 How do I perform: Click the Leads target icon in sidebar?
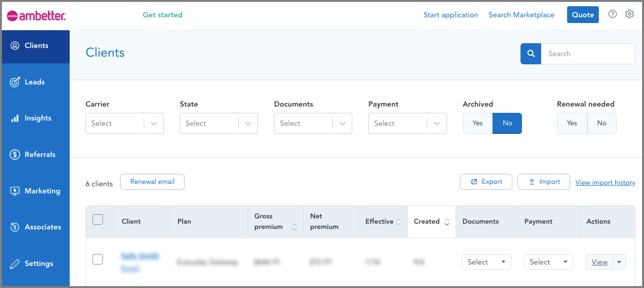[15, 82]
